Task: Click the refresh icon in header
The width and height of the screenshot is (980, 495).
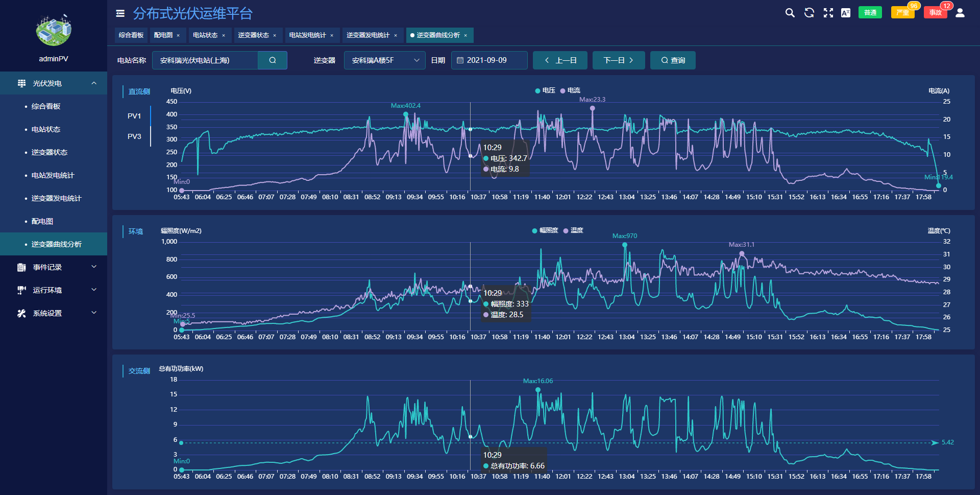Action: pos(809,13)
